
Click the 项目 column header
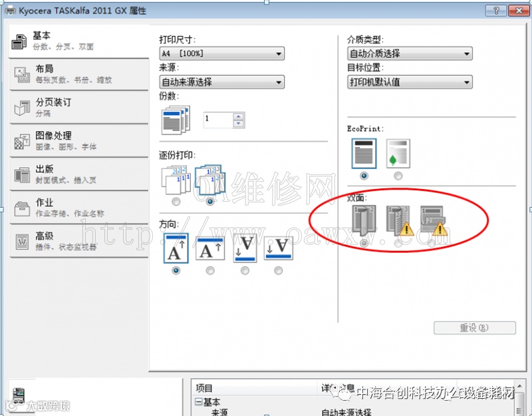pos(204,388)
